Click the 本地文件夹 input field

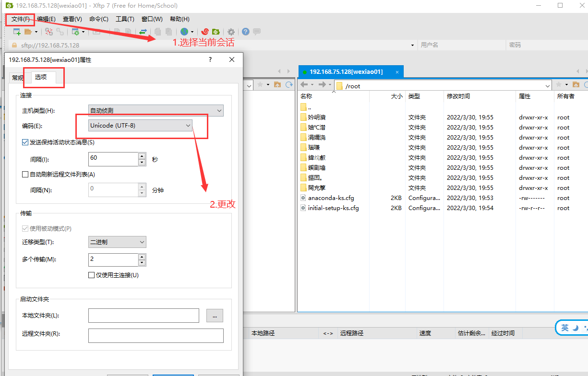[144, 315]
